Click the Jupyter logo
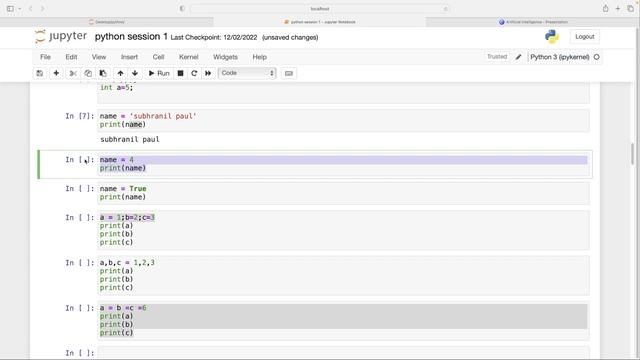 click(61, 37)
